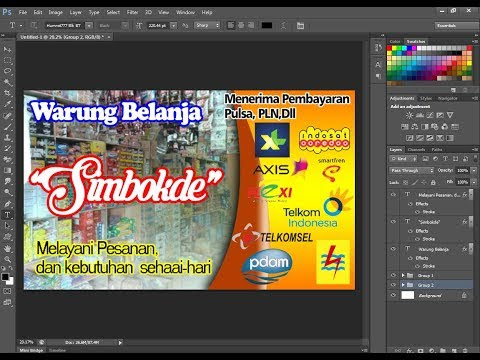480x360 pixels.
Task: Click Create warped text icon
Action: 284,26
